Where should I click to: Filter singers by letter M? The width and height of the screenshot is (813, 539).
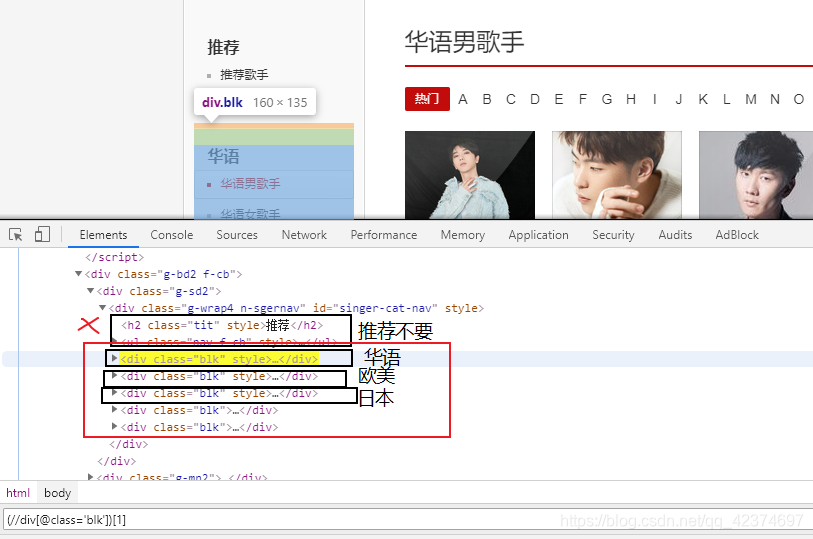click(x=751, y=99)
